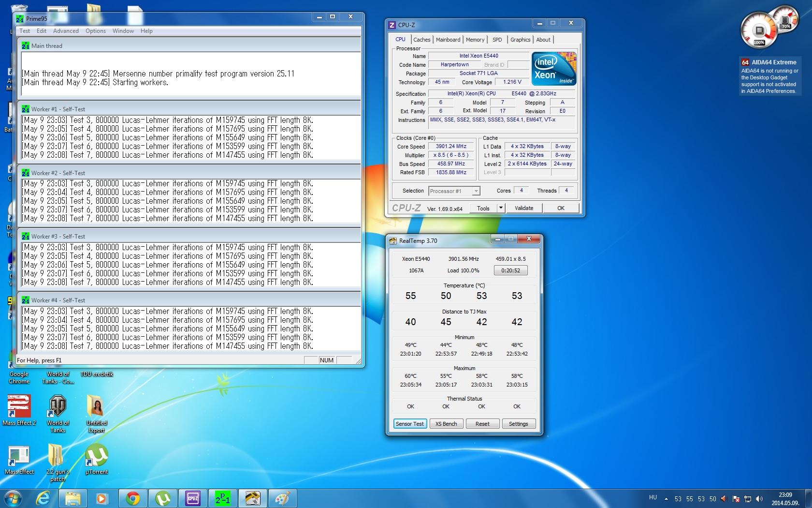The width and height of the screenshot is (812, 508).
Task: Switch to Prime95 on the taskbar
Action: coord(223,498)
